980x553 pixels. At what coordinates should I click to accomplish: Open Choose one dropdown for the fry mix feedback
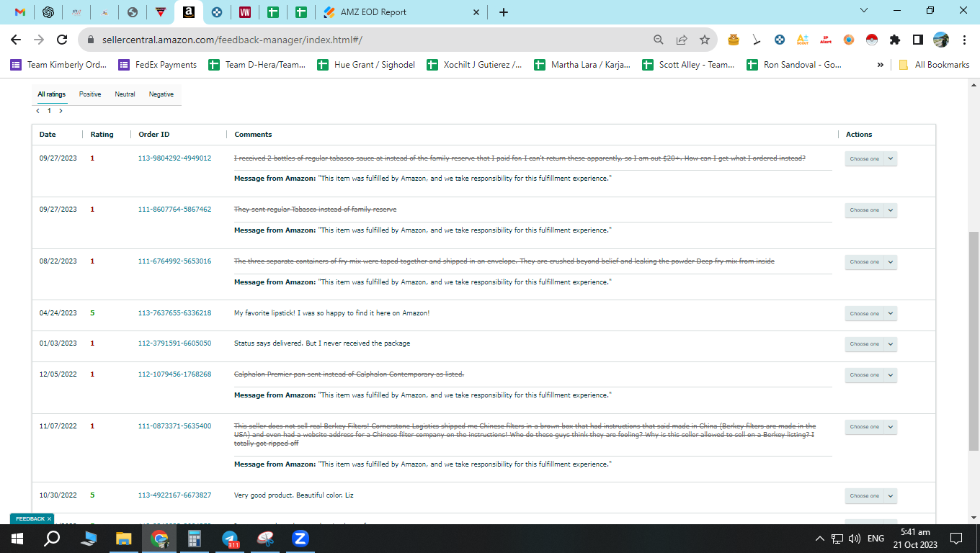tap(870, 262)
